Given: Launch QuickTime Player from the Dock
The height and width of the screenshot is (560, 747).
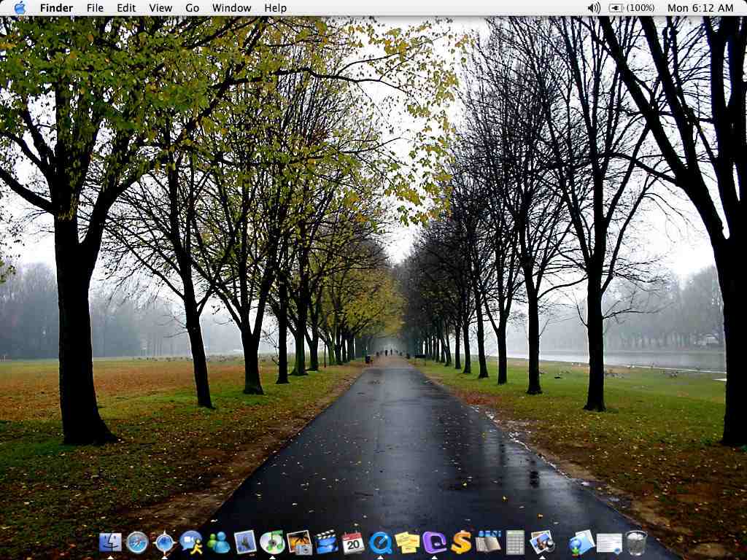Looking at the screenshot, I should 380,542.
